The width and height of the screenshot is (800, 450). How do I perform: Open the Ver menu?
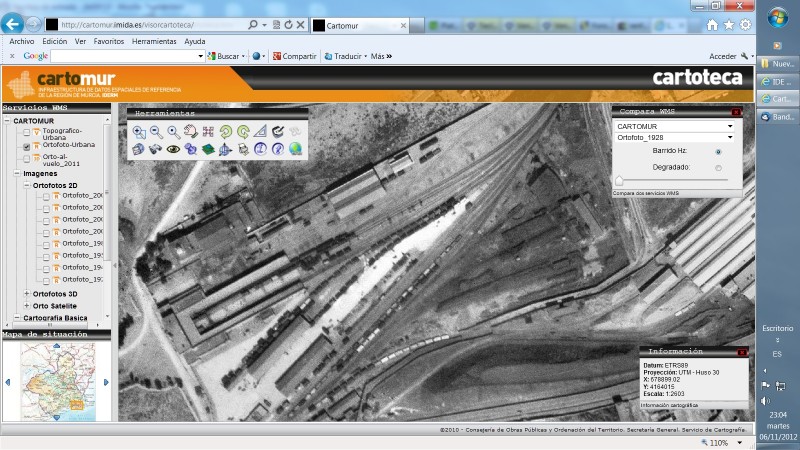(80, 41)
